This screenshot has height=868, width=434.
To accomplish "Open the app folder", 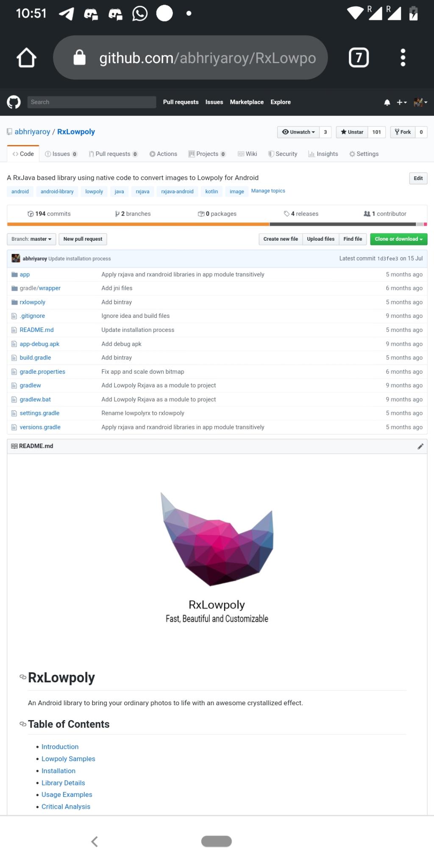I will (x=25, y=275).
